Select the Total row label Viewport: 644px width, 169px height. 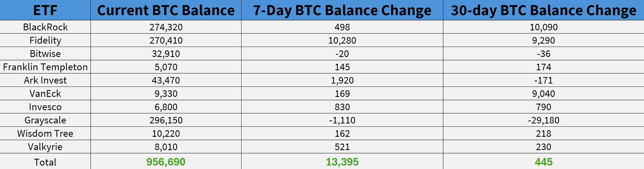pos(45,162)
